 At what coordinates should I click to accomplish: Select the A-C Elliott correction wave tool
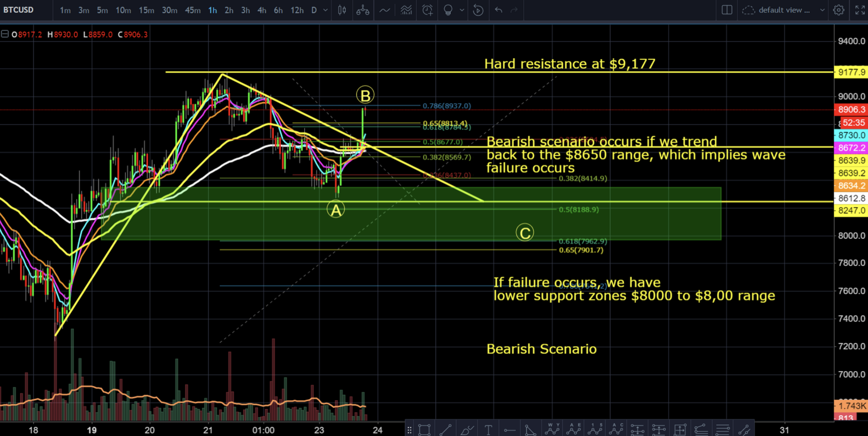[616, 429]
